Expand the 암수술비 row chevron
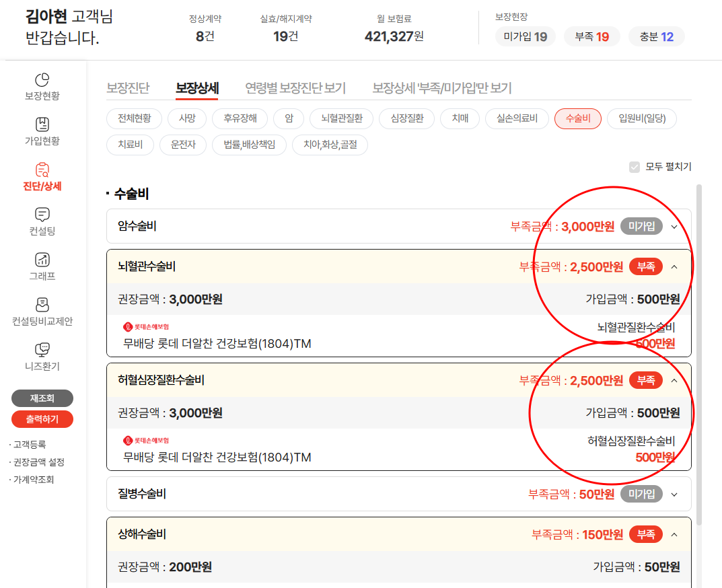The width and height of the screenshot is (722, 588). pos(675,227)
